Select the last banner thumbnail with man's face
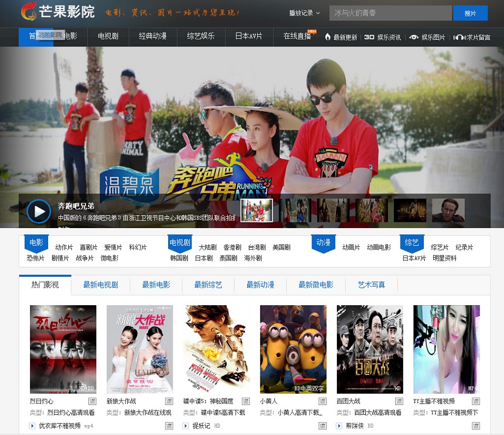This screenshot has width=504, height=435. click(448, 211)
